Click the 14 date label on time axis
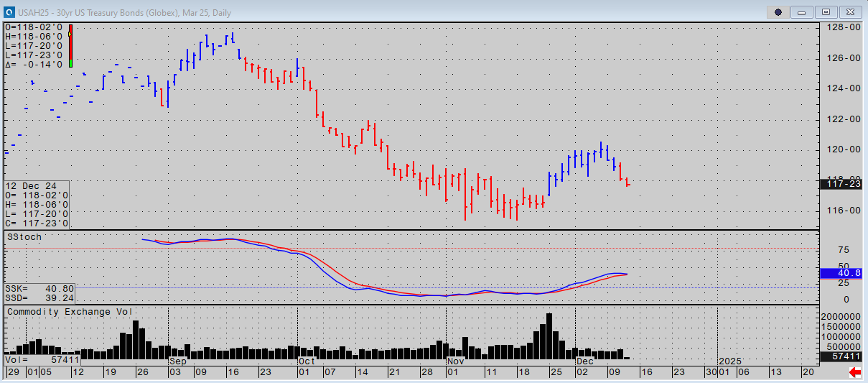 point(362,372)
